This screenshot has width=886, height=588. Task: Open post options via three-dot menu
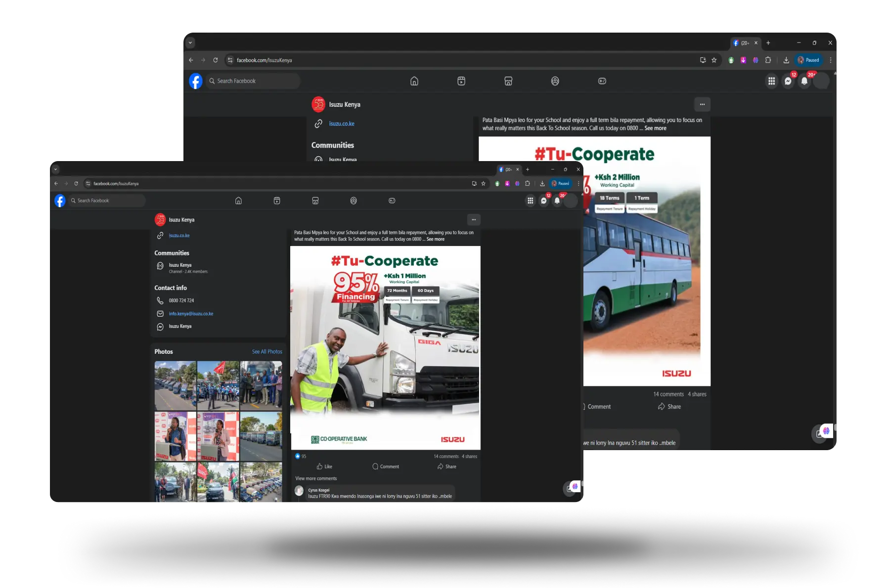473,219
